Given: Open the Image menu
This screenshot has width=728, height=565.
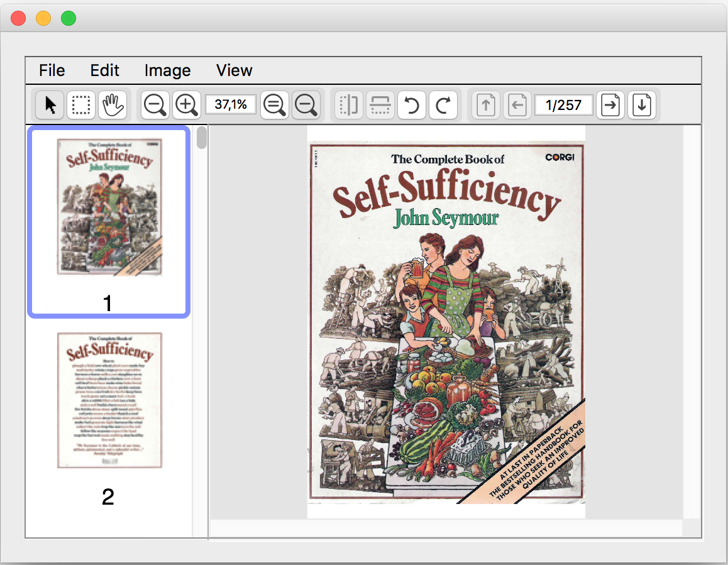Looking at the screenshot, I should (168, 70).
